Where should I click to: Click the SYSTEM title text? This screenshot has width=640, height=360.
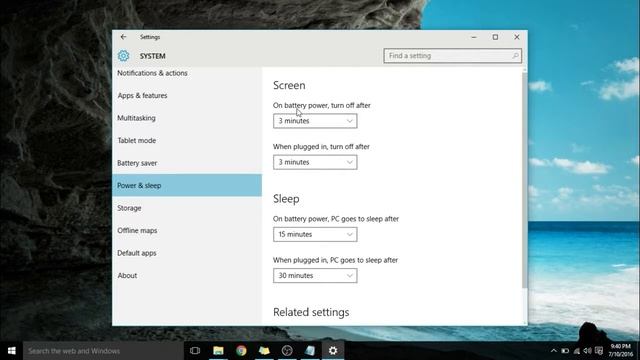point(153,56)
